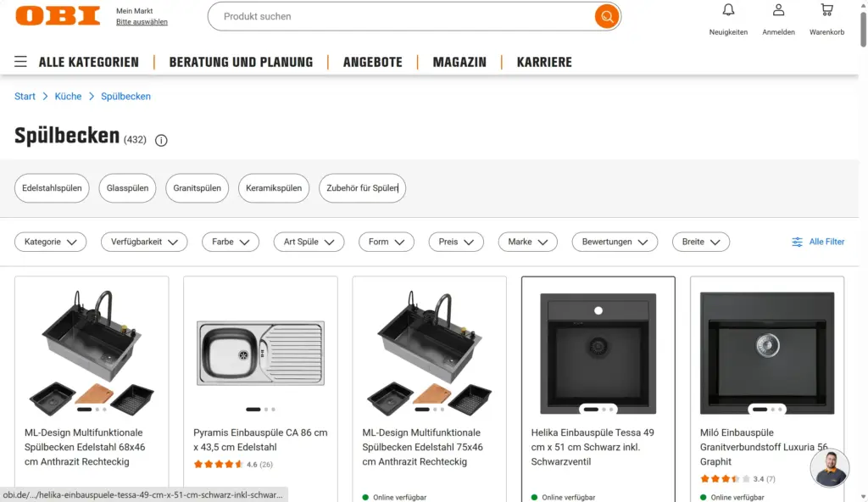Image resolution: width=868 pixels, height=502 pixels.
Task: Select the Granitspülen chip
Action: click(x=197, y=188)
